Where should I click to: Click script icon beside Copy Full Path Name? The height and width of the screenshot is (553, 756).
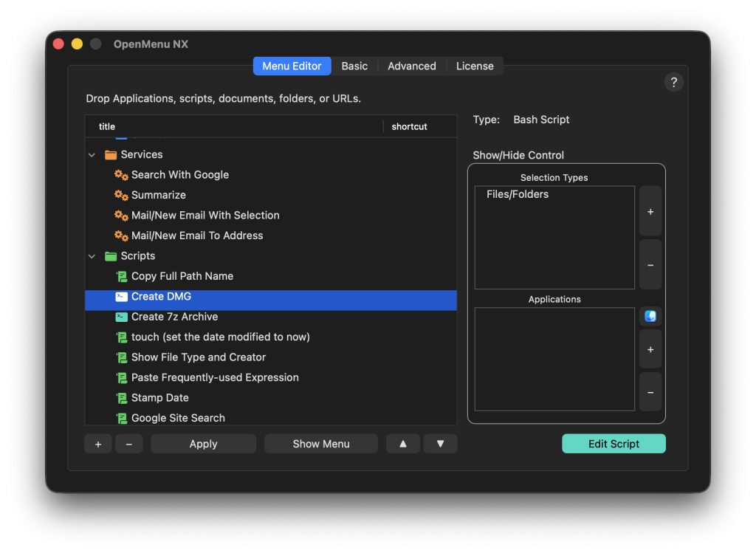[122, 276]
